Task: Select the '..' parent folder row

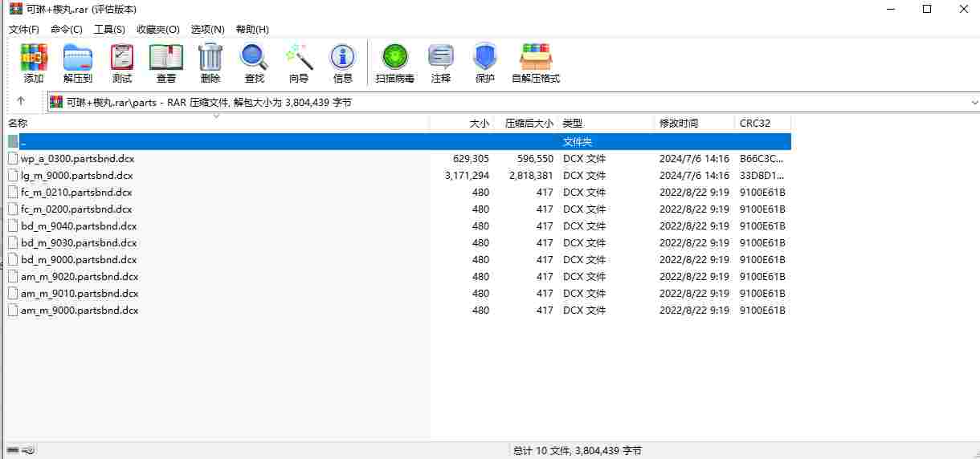Action: click(398, 142)
